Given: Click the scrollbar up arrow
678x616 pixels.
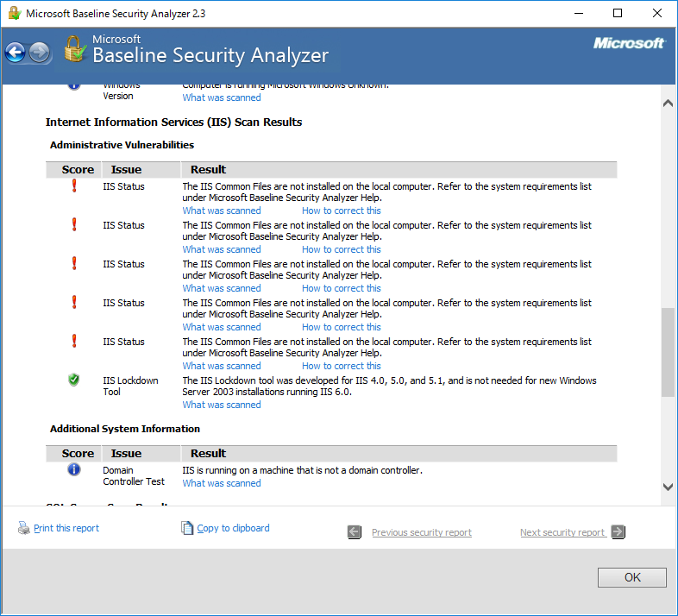Looking at the screenshot, I should pos(668,103).
